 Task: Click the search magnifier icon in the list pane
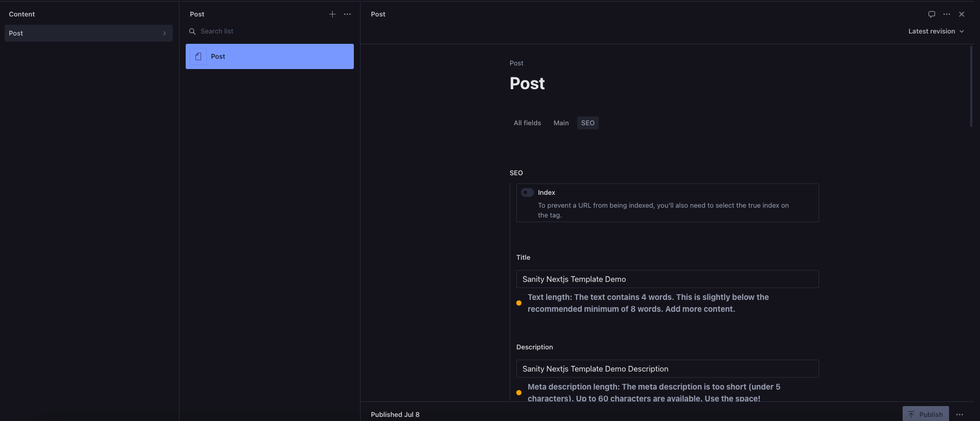click(192, 31)
